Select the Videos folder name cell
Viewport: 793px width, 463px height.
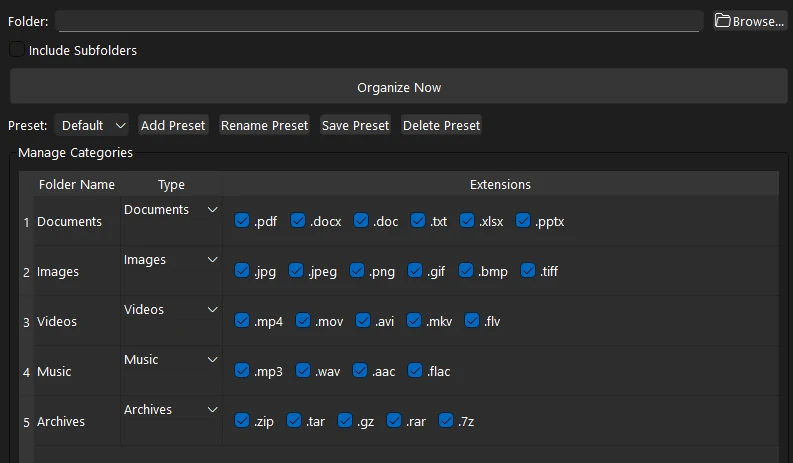[77, 321]
